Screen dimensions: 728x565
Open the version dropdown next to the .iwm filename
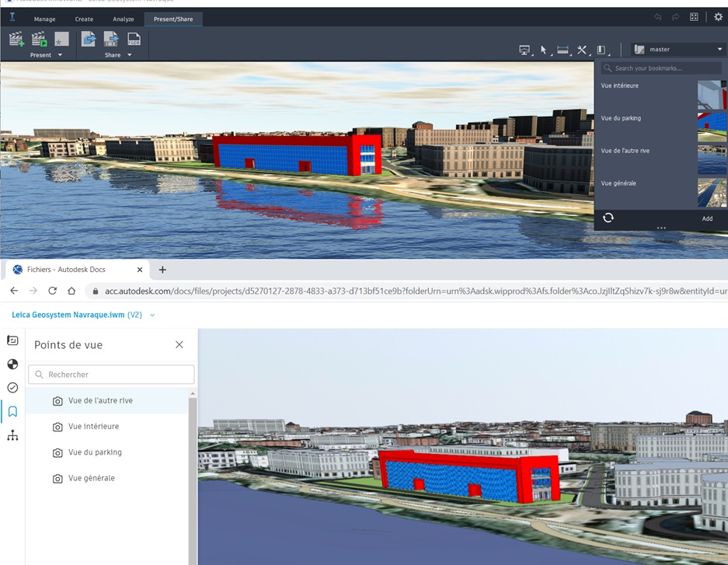click(152, 316)
